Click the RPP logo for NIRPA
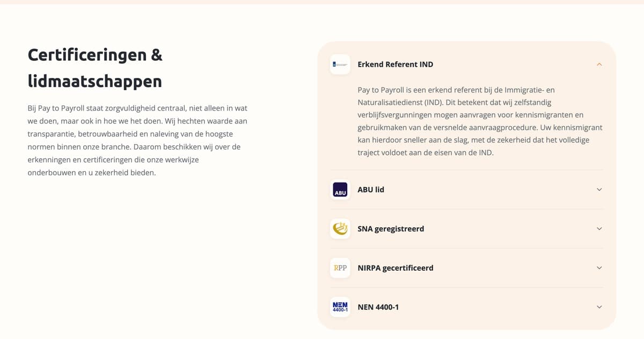644x339 pixels. click(340, 268)
